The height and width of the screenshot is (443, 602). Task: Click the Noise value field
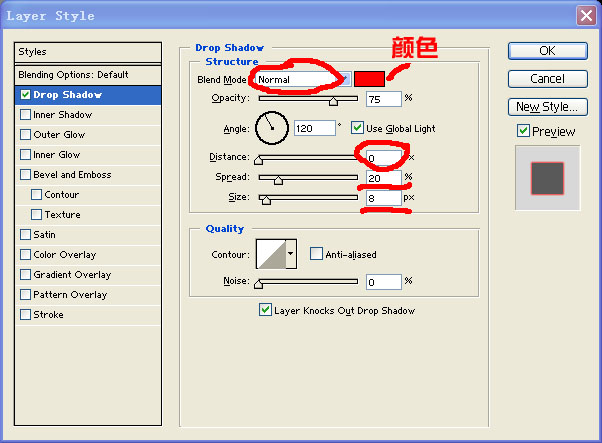click(x=384, y=282)
